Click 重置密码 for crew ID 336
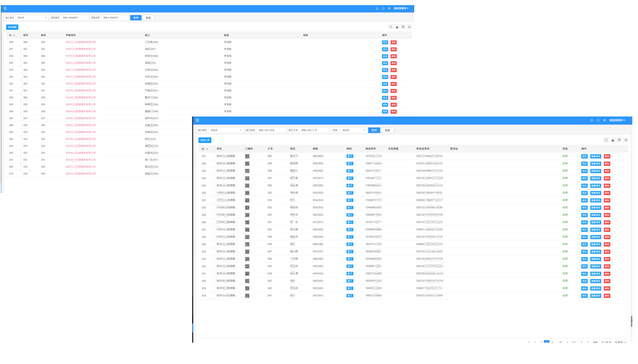The width and height of the screenshot is (638, 364). pos(596,164)
